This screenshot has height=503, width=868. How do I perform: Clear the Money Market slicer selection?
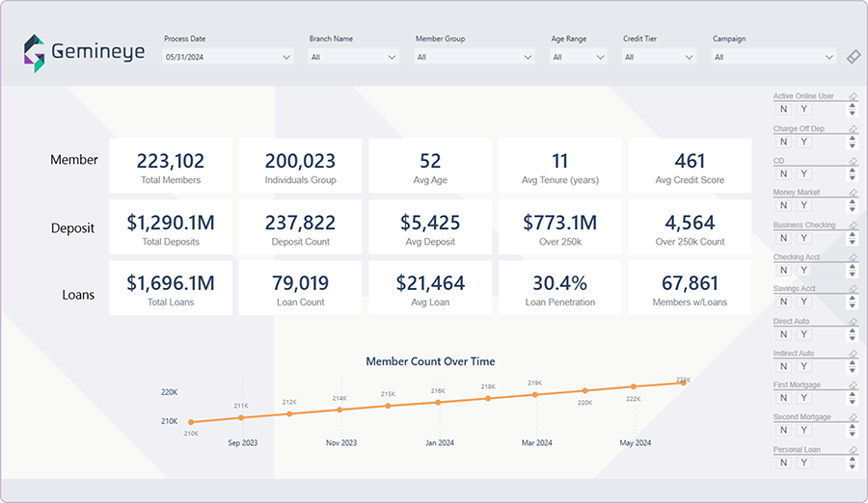click(x=852, y=193)
